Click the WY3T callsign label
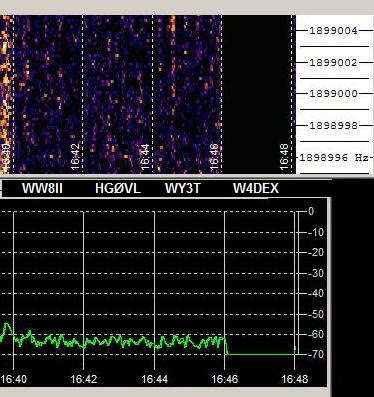Viewport: 374px width, 397px height. pos(183,189)
